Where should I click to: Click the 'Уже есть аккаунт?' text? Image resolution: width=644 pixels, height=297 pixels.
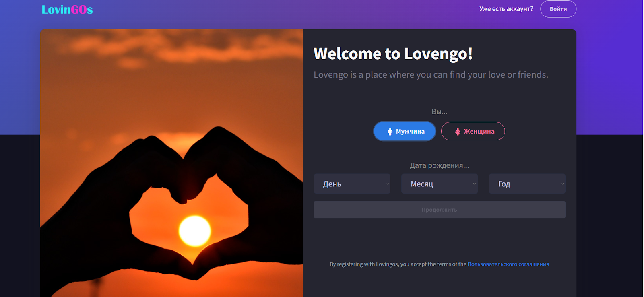pyautogui.click(x=506, y=9)
